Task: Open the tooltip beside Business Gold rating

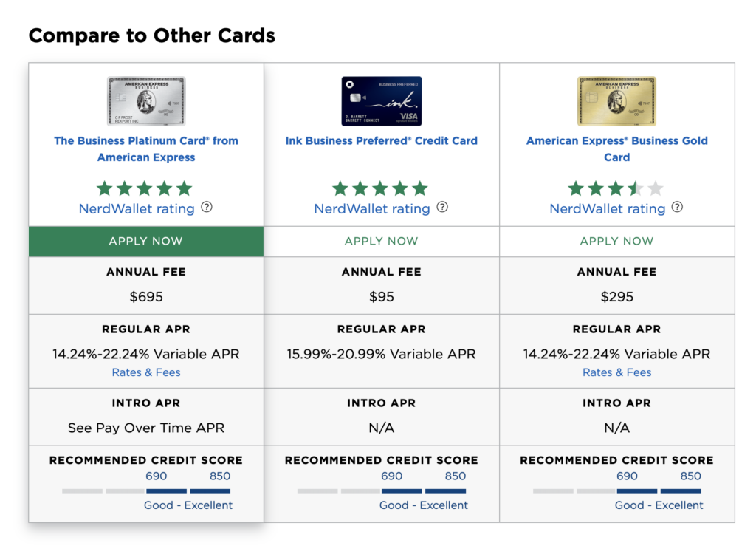Action: pyautogui.click(x=677, y=208)
